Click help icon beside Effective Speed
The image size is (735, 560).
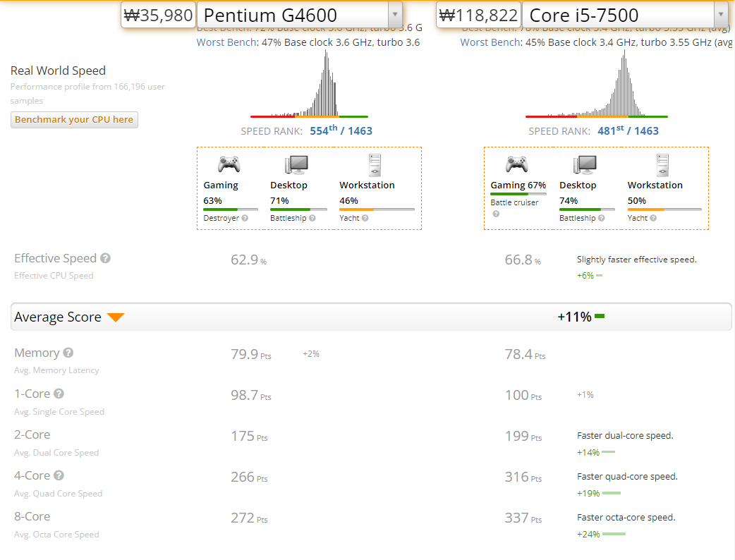click(106, 258)
